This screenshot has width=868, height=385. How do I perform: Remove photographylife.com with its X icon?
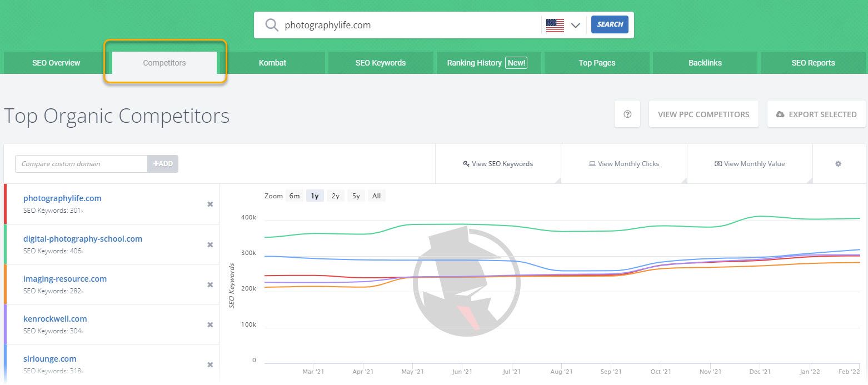(210, 204)
